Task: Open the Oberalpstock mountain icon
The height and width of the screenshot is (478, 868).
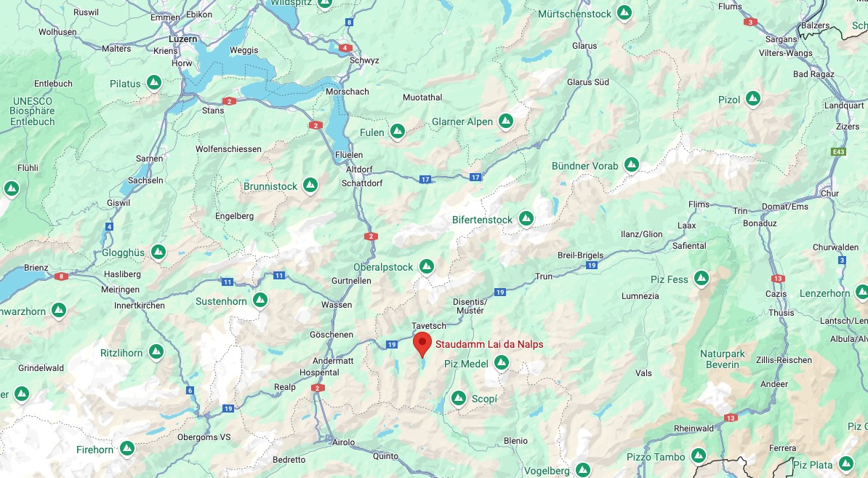Action: tap(426, 266)
